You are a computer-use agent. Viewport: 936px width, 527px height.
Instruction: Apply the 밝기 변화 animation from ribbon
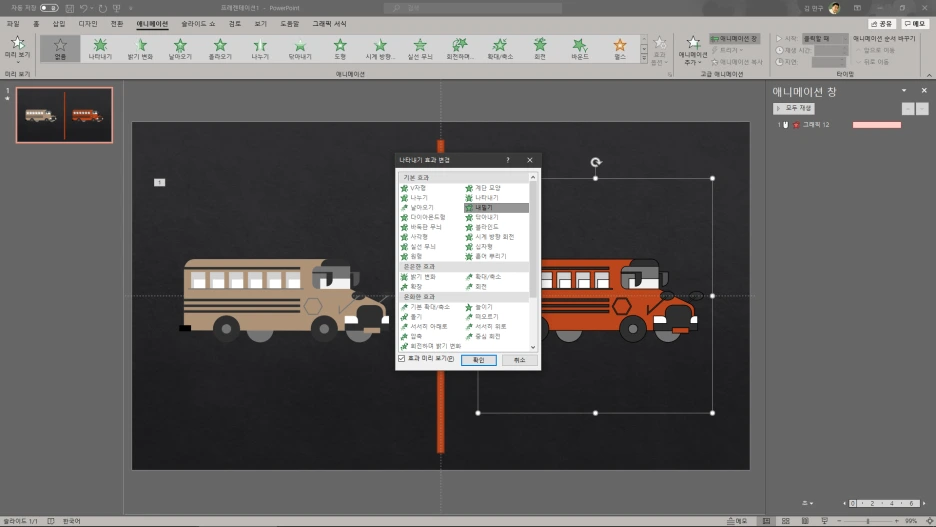140,48
